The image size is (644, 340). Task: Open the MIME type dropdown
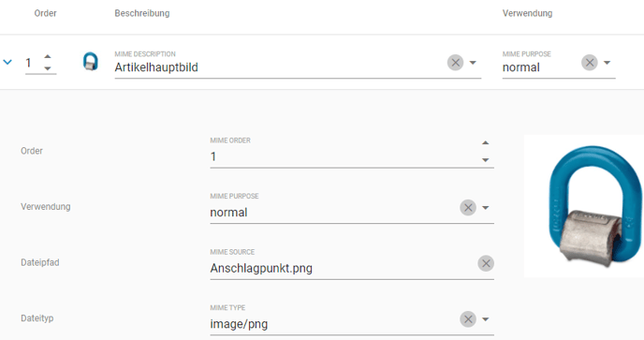pyautogui.click(x=486, y=319)
